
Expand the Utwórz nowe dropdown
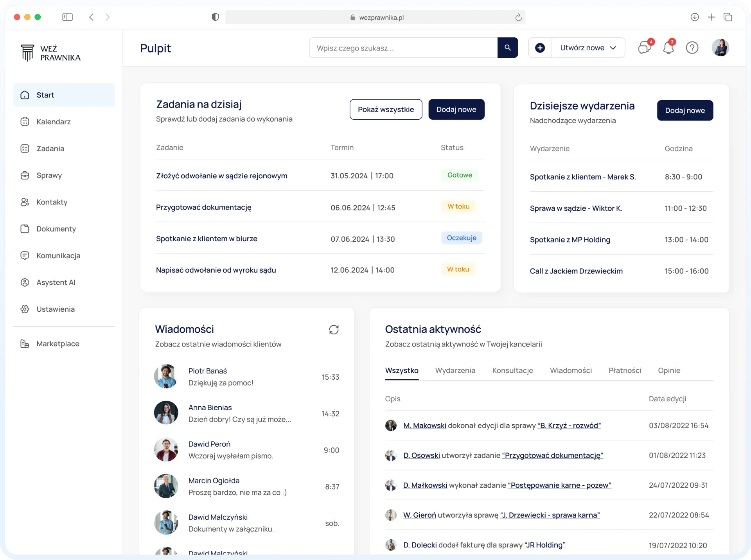588,48
